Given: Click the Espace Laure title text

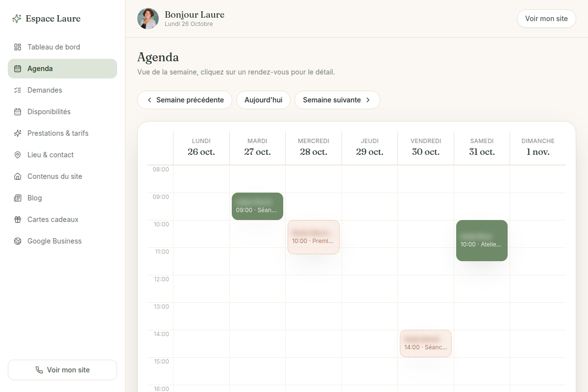Looking at the screenshot, I should click(53, 19).
